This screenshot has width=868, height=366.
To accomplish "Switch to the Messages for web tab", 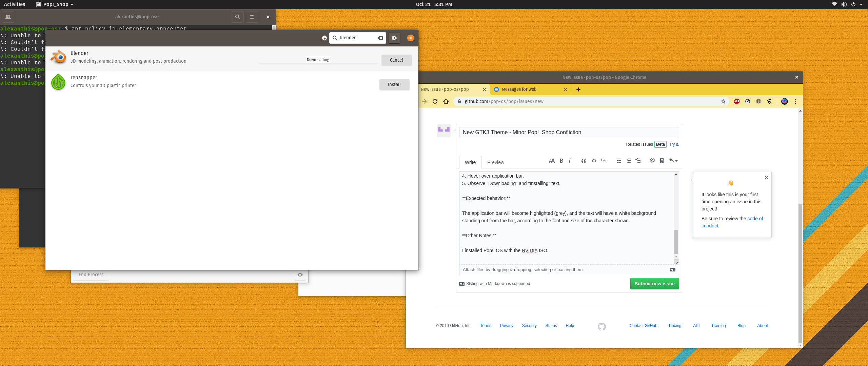I will (x=531, y=89).
